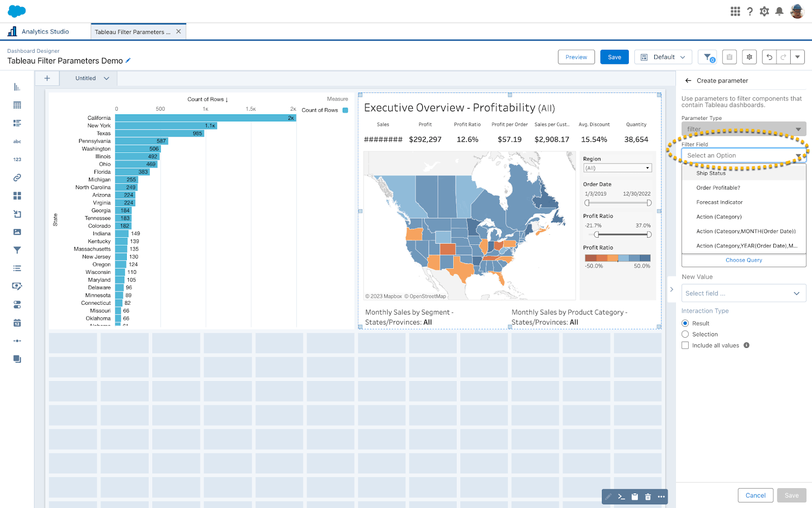Select the link widget icon in sidebar
This screenshot has width=812, height=508.
pos(17,178)
